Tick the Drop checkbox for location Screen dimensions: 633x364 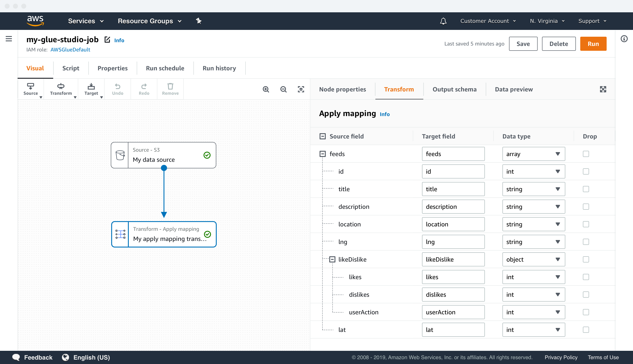point(586,224)
